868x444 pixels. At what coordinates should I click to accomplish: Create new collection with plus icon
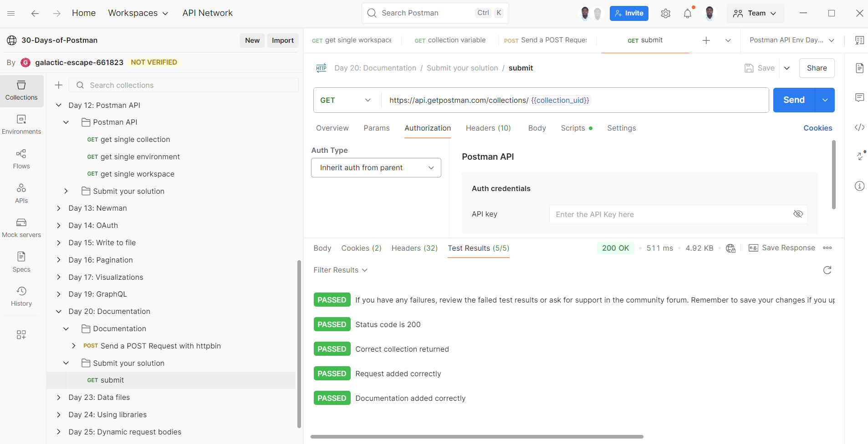click(x=59, y=85)
